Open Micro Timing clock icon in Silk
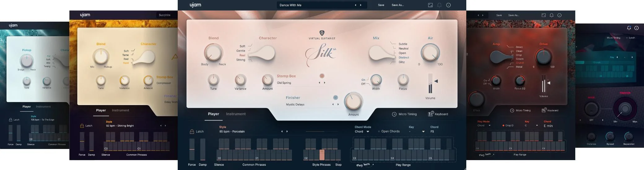The width and height of the screenshot is (644, 170). 394,114
